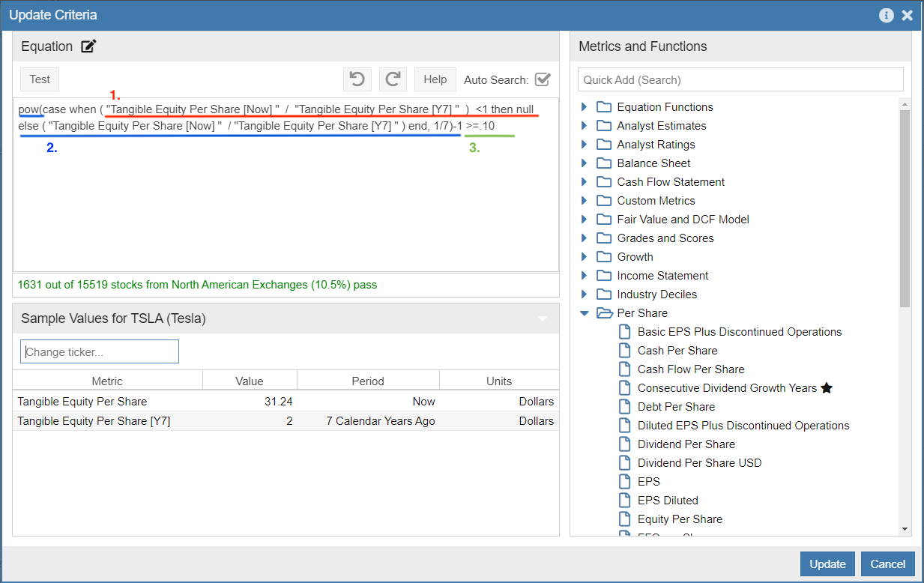This screenshot has height=583, width=924.
Task: Click the Debt Per Share document icon
Action: pyautogui.click(x=625, y=407)
